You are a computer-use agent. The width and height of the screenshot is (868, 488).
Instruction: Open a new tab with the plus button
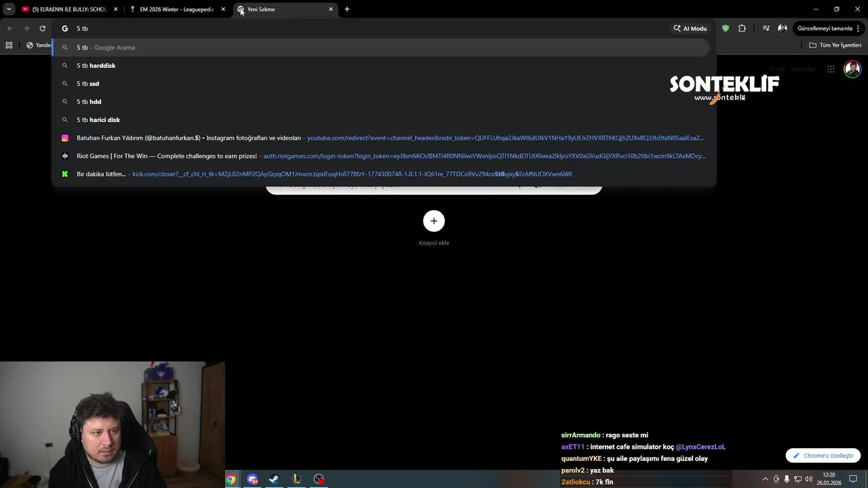[347, 9]
